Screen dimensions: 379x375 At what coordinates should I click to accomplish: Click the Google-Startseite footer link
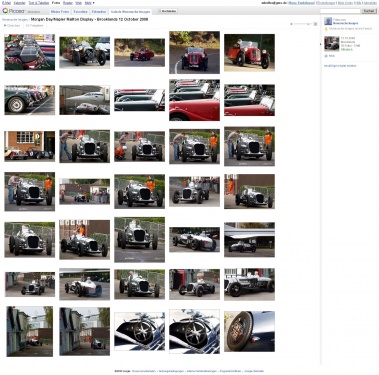click(x=254, y=371)
